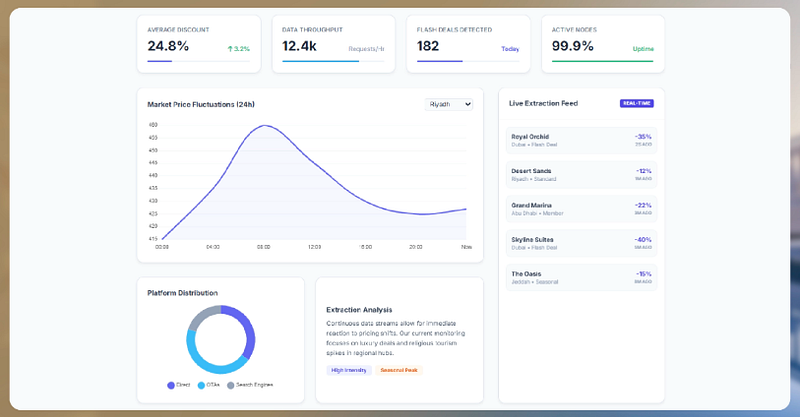Click the Average Discount progress bar
Viewport: 800px width, 417px height.
199,61
